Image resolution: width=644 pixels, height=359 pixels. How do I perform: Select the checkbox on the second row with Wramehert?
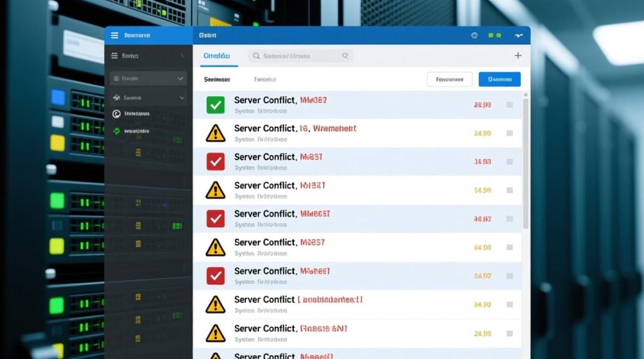click(x=509, y=134)
